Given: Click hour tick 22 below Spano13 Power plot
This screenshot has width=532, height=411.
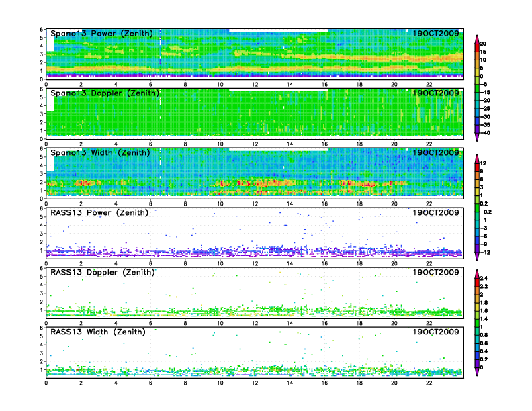Looking at the screenshot, I should [x=429, y=85].
